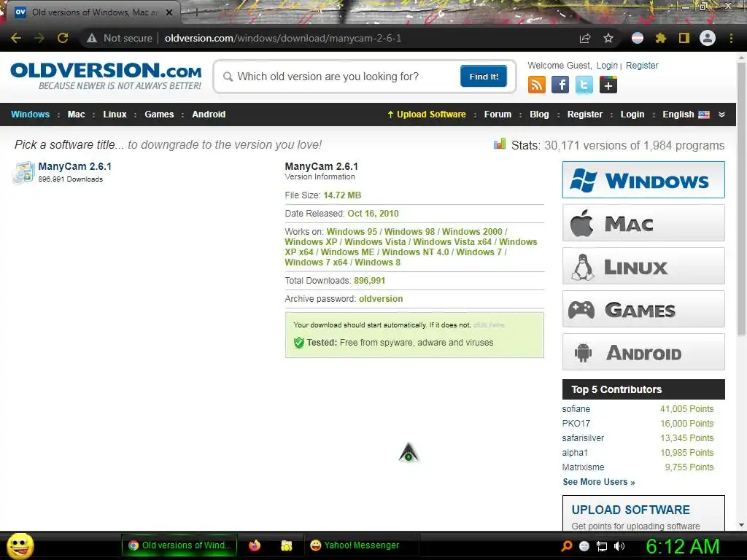Click the large Games category banner
Screen dimensions: 747x560
pos(643,309)
